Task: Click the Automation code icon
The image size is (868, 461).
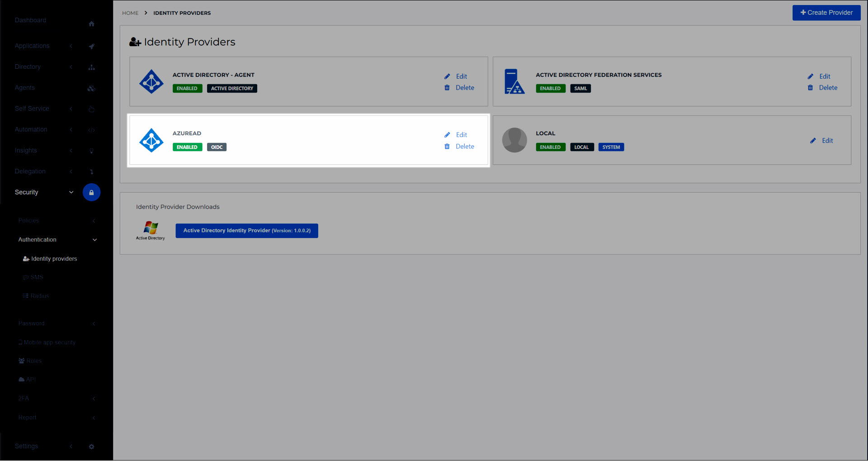Action: point(91,130)
